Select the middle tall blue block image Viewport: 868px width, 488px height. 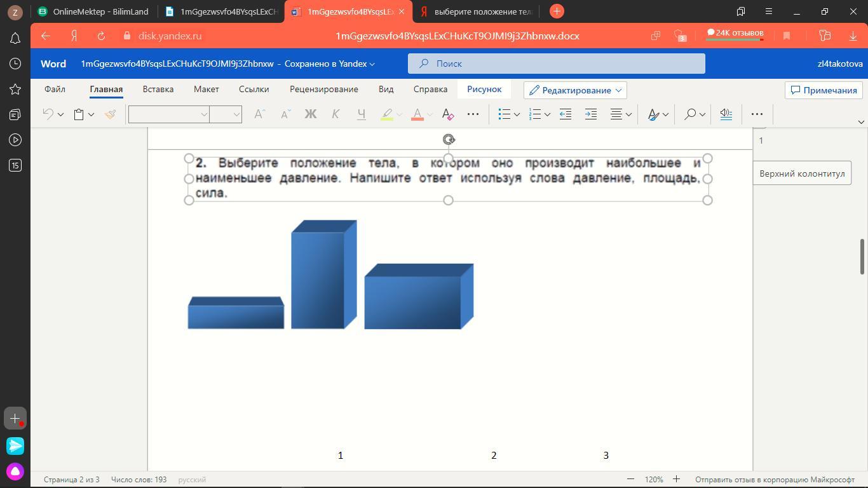[x=324, y=274]
